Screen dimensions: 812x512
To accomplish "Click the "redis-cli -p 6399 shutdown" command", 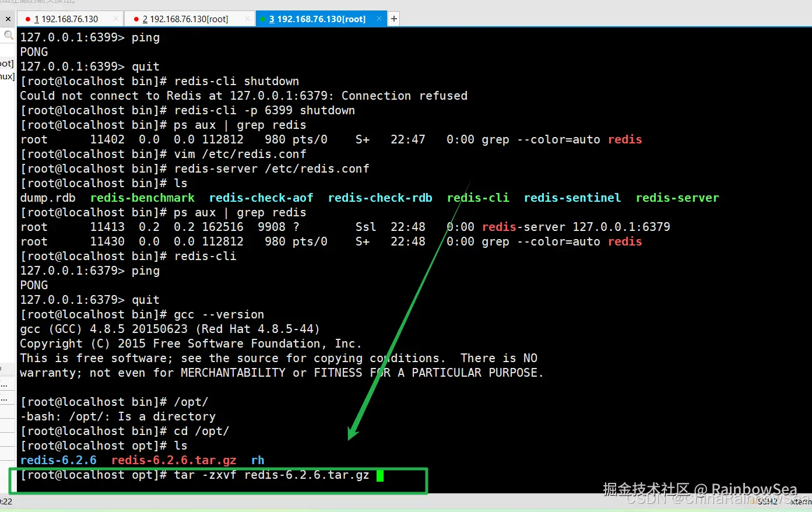I will pos(265,110).
